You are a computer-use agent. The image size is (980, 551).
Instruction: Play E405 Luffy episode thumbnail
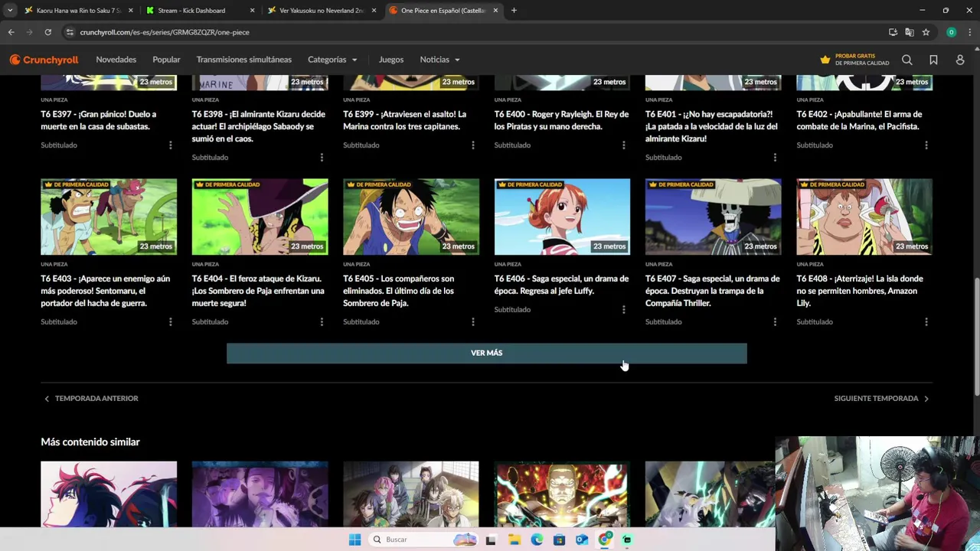[x=411, y=217]
